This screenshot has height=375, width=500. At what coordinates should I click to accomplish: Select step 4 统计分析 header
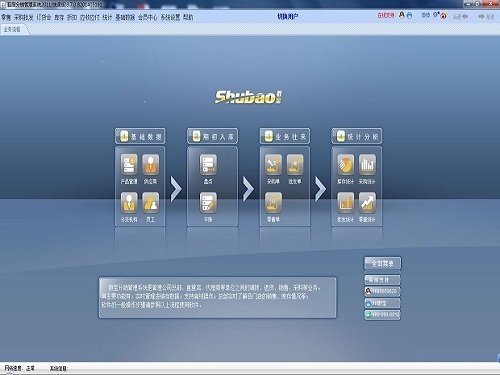click(357, 136)
